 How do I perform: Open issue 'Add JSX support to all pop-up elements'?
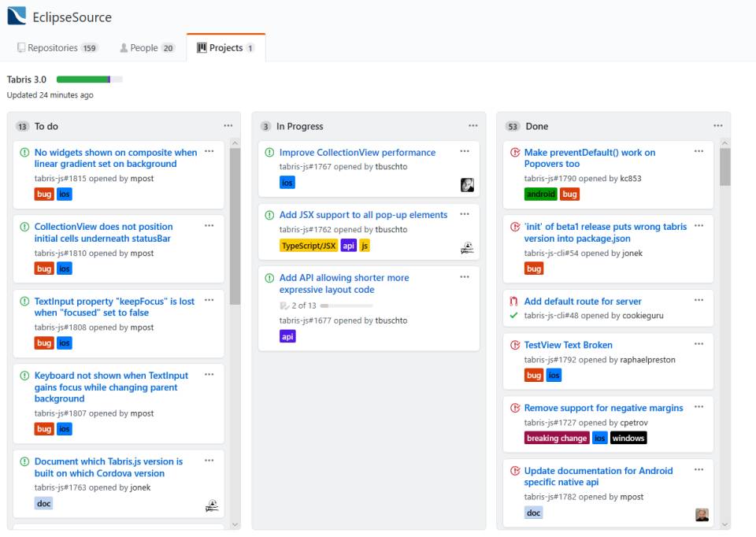(363, 215)
